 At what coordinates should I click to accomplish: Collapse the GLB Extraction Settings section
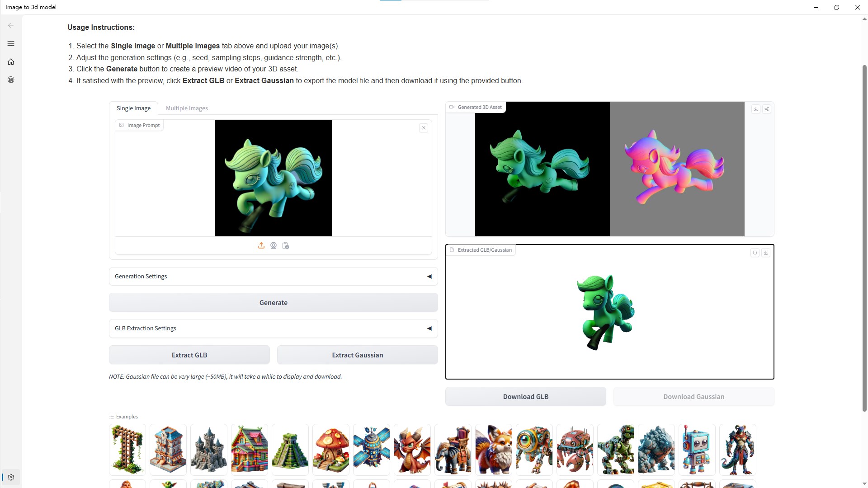pyautogui.click(x=429, y=328)
